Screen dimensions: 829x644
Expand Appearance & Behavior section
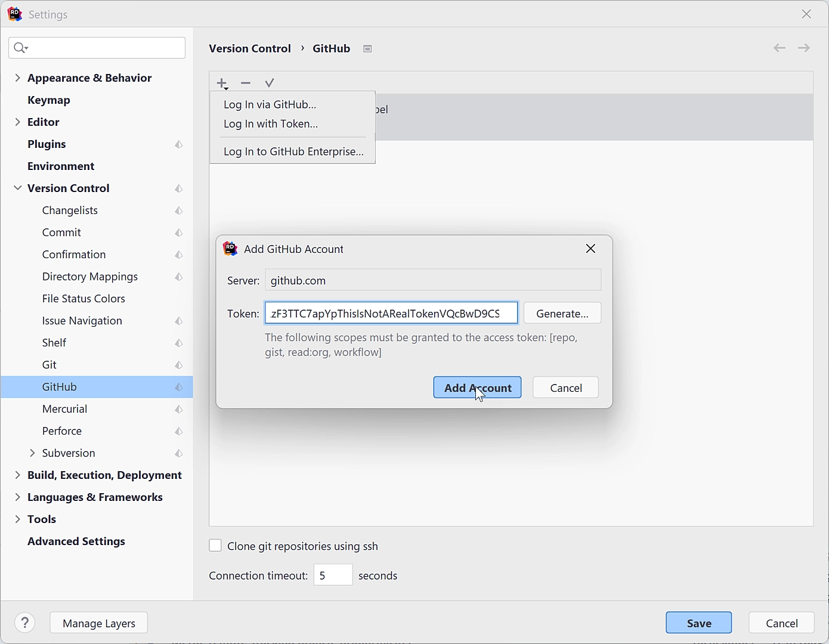pyautogui.click(x=17, y=78)
